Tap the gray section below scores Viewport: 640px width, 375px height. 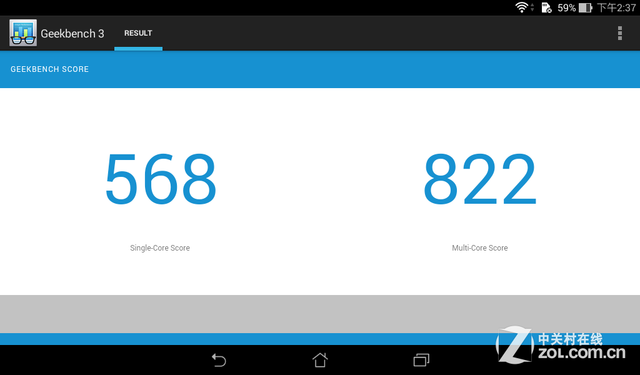tap(320, 314)
